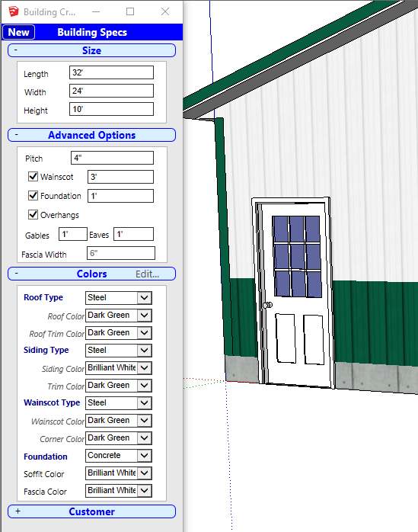Toggle the Wainscot checkbox
418x532 pixels.
33,176
